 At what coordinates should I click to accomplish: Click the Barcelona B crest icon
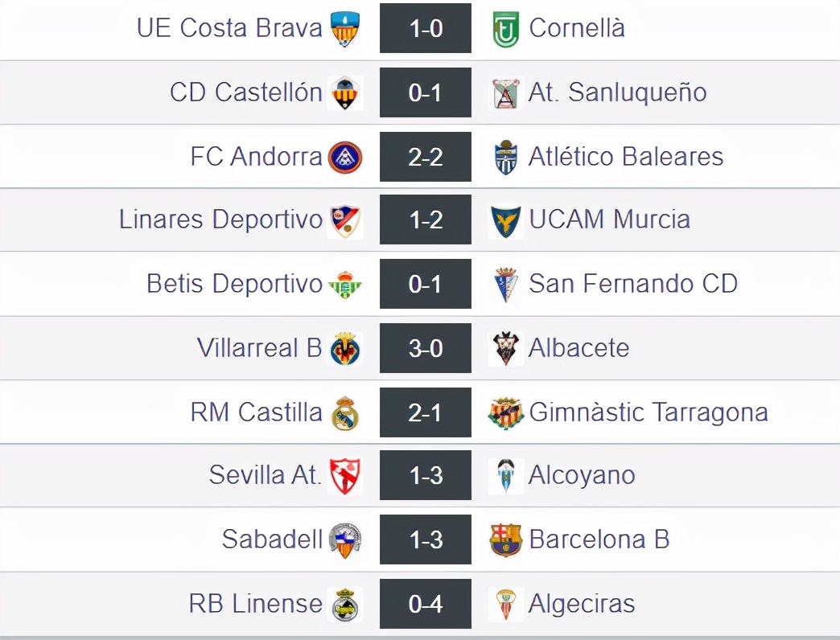pyautogui.click(x=506, y=540)
